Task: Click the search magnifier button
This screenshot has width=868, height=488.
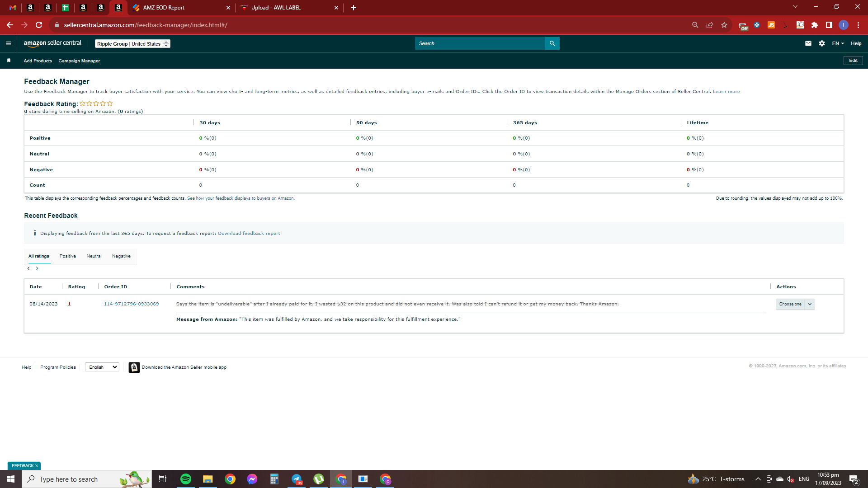Action: click(552, 43)
